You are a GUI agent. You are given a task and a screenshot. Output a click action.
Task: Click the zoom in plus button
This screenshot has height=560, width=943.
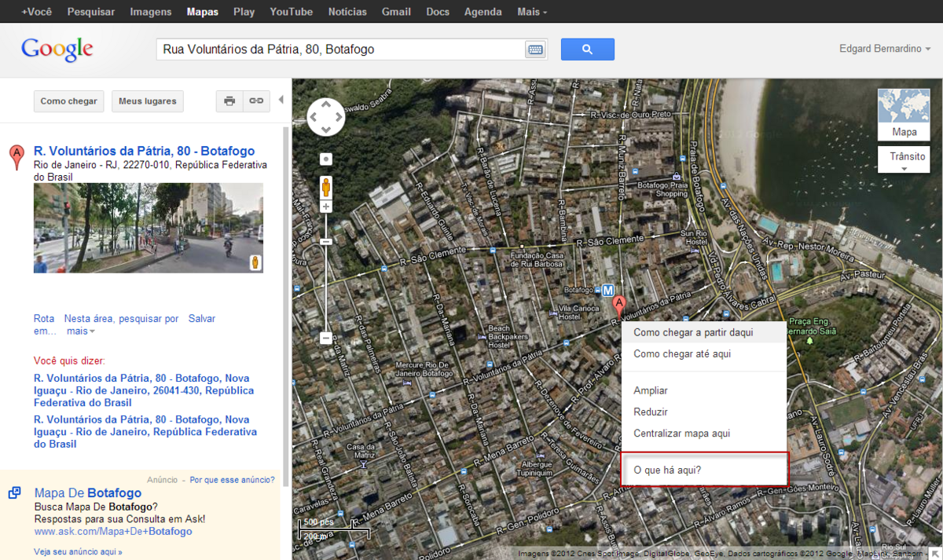(x=326, y=207)
